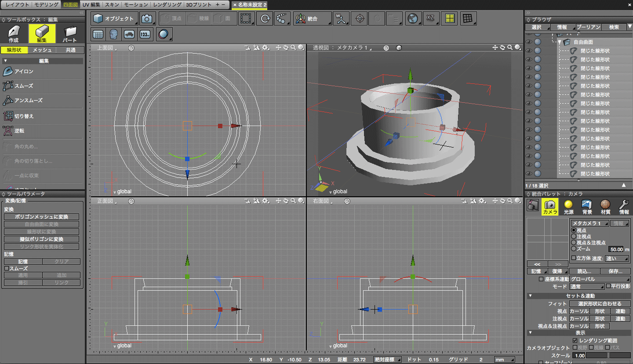Open the 光源 panel in the integrated palette
The image size is (633, 364).
[x=568, y=206]
